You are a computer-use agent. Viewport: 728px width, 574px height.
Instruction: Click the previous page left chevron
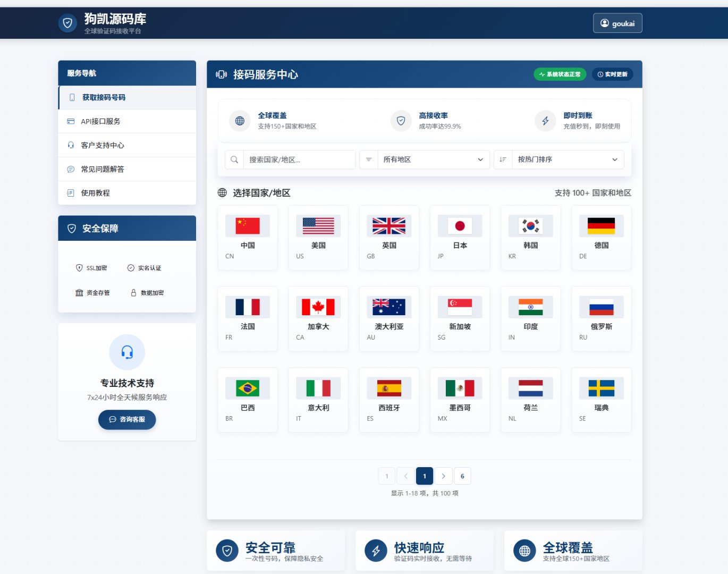point(405,476)
